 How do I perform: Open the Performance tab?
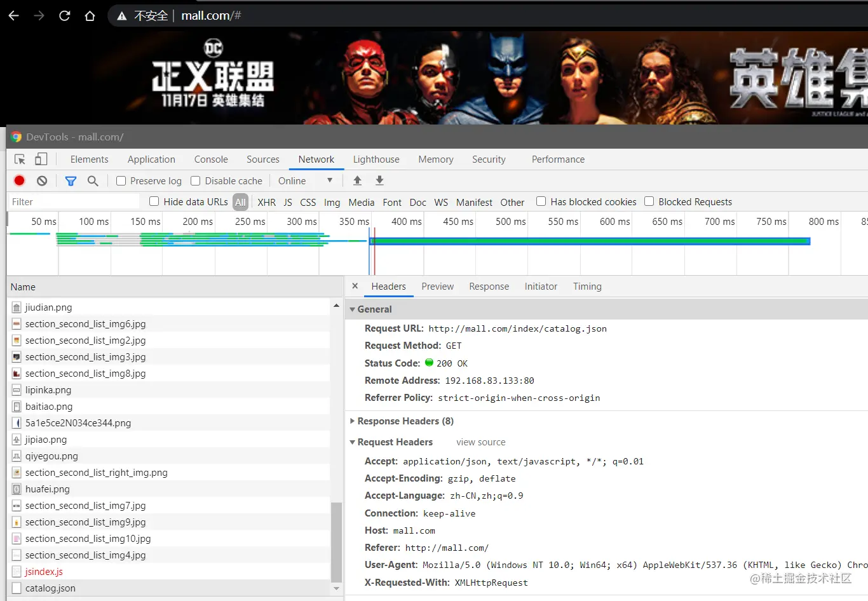[x=558, y=159]
